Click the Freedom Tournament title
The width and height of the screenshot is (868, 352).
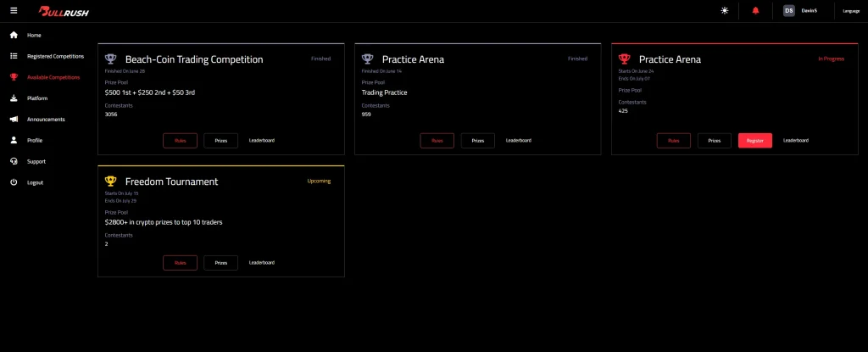click(171, 182)
